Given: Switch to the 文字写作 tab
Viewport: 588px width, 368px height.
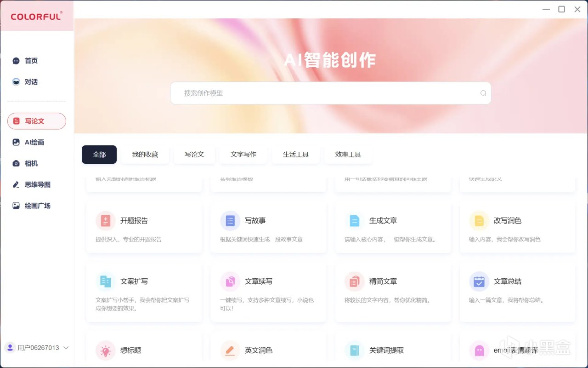Looking at the screenshot, I should coord(243,155).
